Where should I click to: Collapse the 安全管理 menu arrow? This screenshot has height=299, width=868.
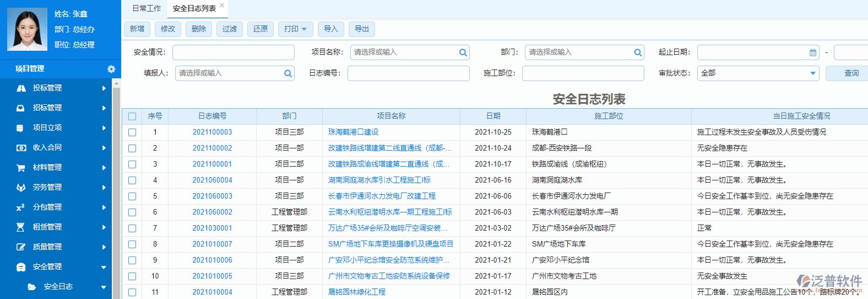click(x=104, y=268)
